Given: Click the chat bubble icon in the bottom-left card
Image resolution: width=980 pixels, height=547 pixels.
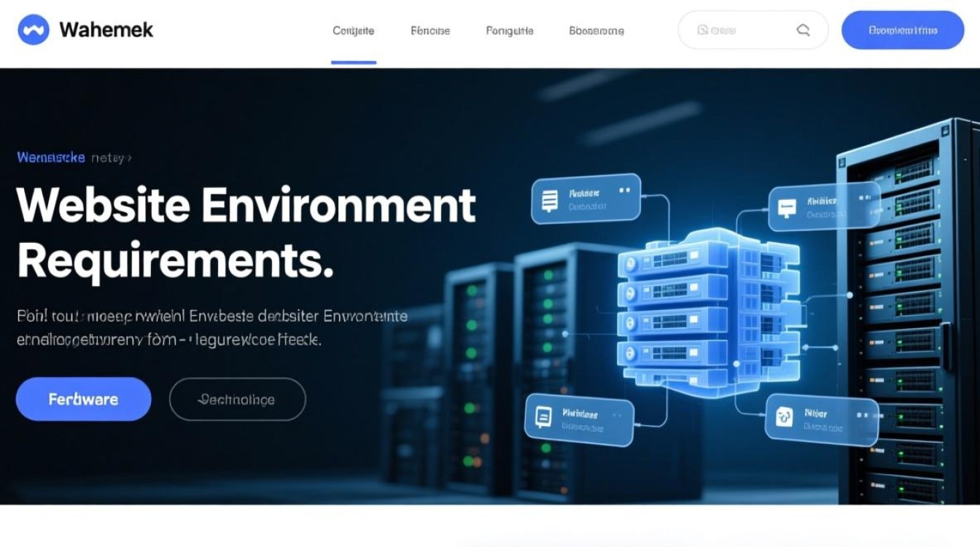Looking at the screenshot, I should pyautogui.click(x=543, y=416).
